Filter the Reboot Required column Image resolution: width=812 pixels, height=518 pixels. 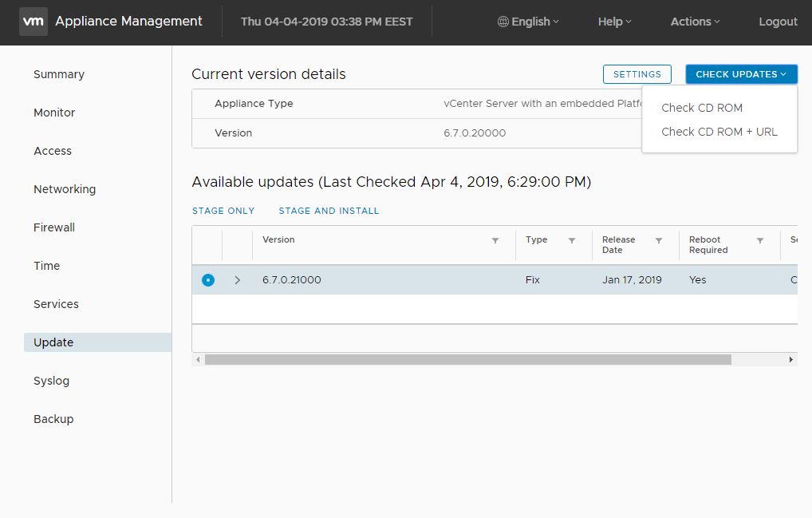759,240
